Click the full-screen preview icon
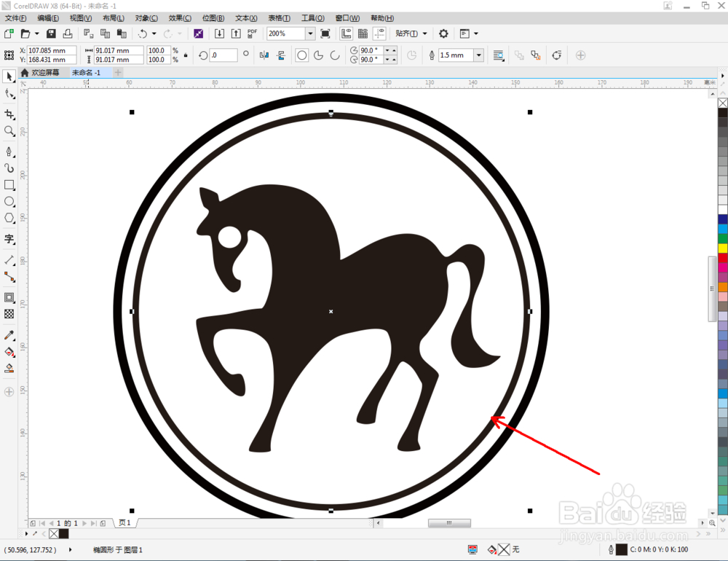Screen dimensions: 728x561 click(325, 34)
